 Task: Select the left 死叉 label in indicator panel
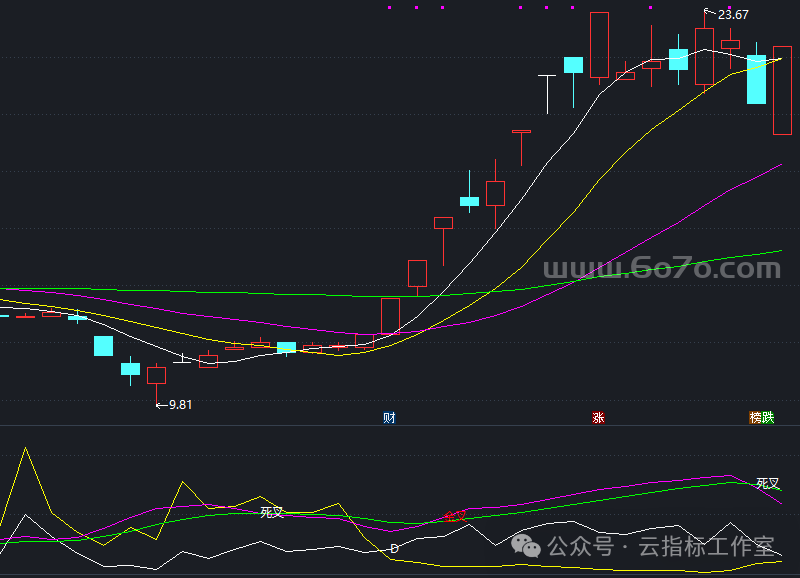272,512
